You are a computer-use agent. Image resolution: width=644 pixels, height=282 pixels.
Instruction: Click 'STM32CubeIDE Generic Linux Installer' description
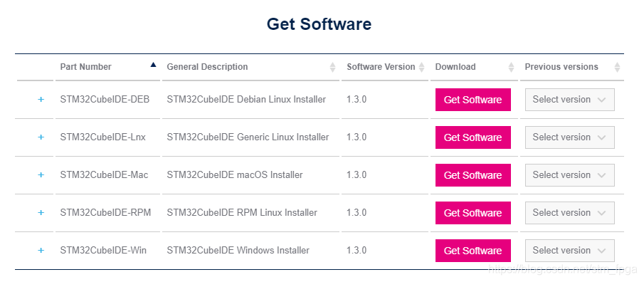(248, 137)
